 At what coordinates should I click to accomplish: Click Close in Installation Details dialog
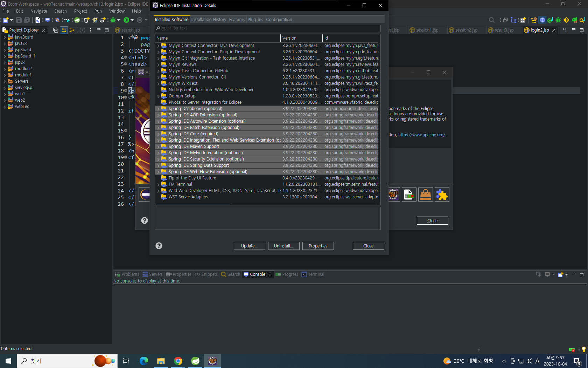click(368, 246)
